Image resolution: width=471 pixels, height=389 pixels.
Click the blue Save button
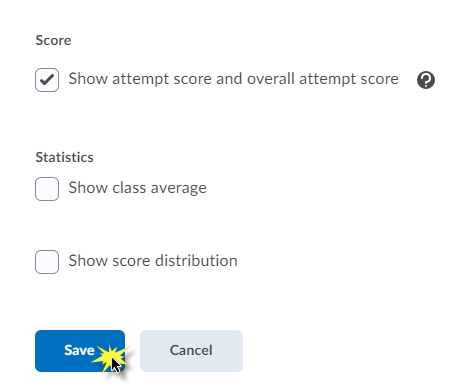[80, 351]
